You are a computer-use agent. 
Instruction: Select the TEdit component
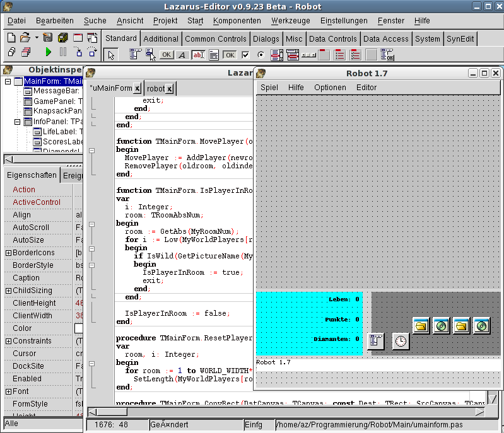(x=198, y=55)
